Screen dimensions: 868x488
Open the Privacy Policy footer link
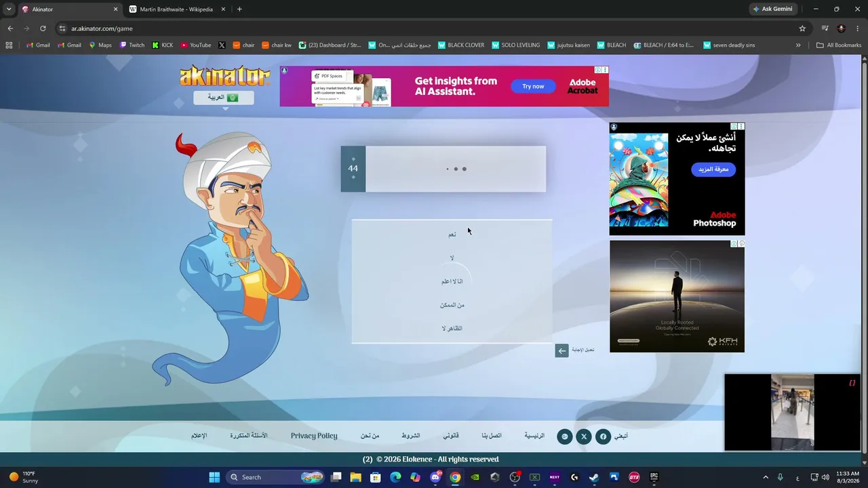314,436
